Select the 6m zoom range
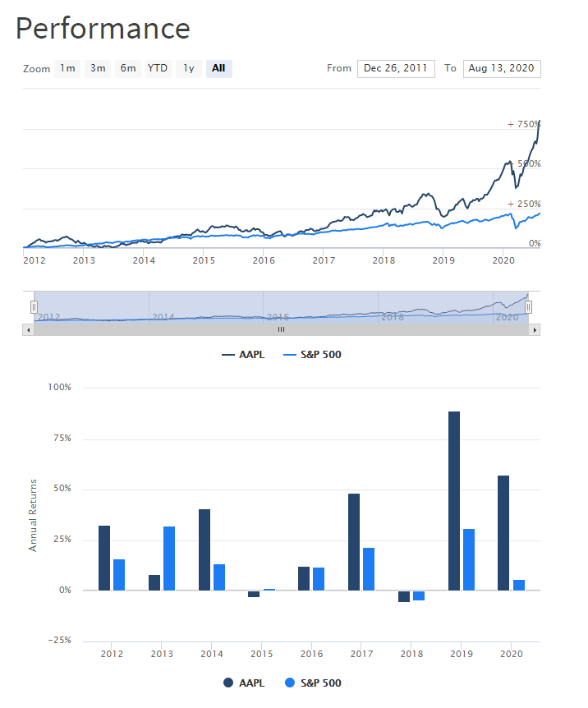This screenshot has width=588, height=708. [x=128, y=69]
